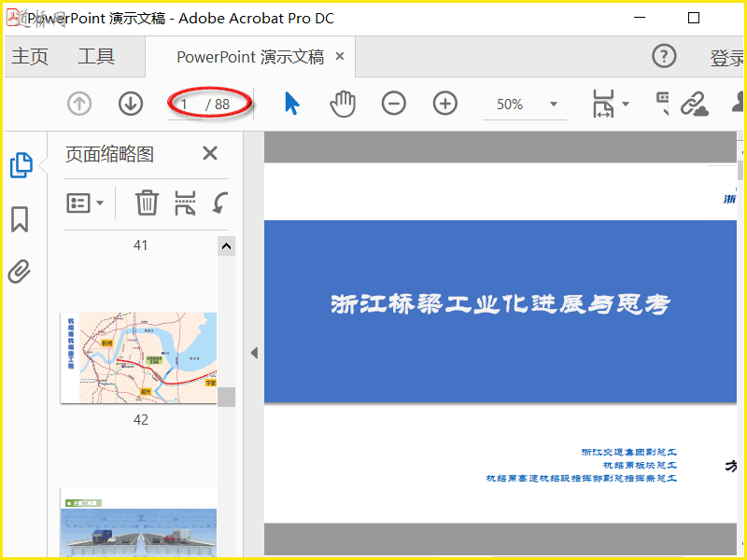Maximize the Acrobat window
The image size is (747, 560).
(x=694, y=18)
